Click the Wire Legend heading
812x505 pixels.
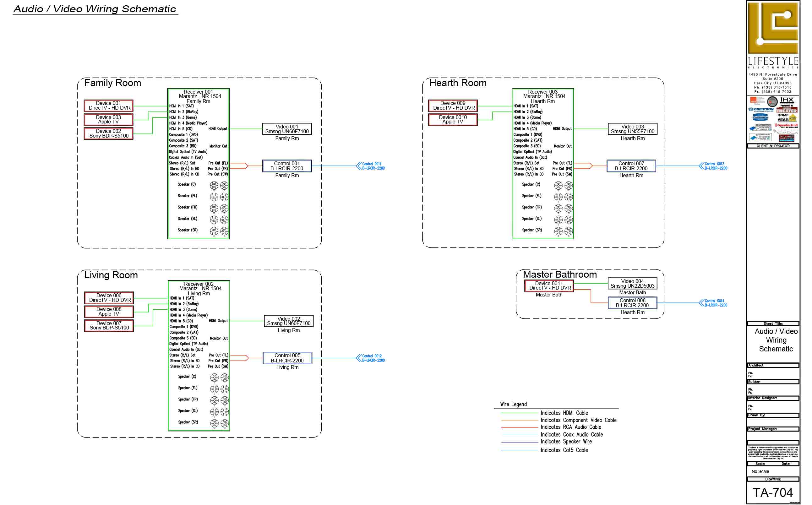pyautogui.click(x=513, y=405)
